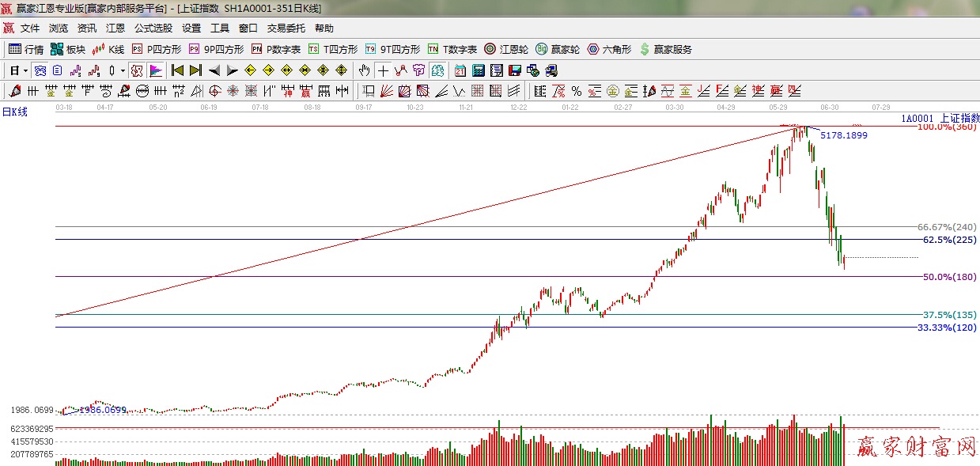980x466 pixels.
Task: Toggle the pressed colored flag chart button
Action: (x=155, y=70)
